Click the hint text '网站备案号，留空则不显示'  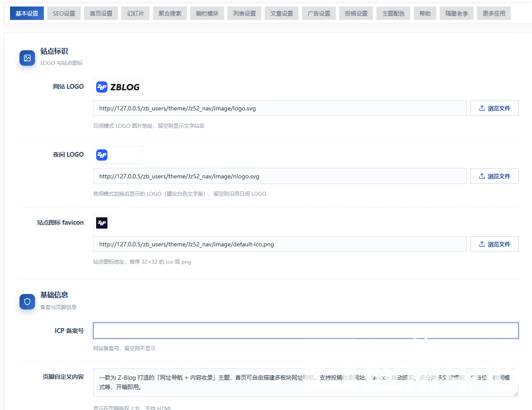(124, 348)
